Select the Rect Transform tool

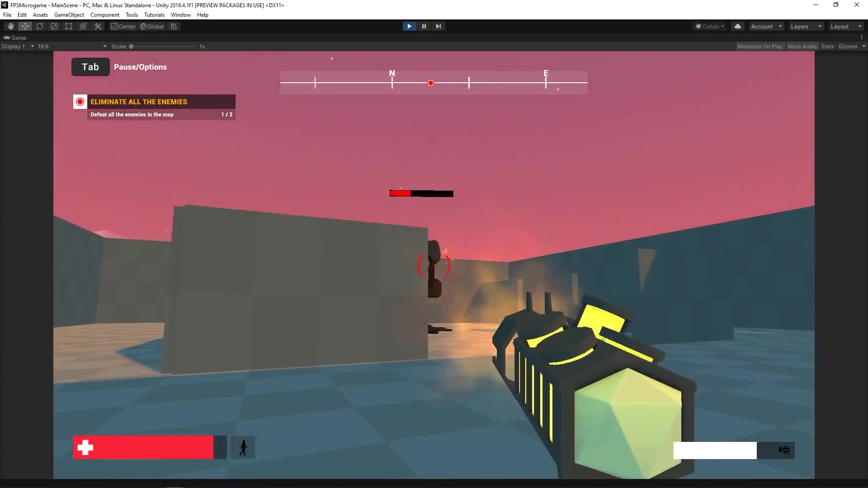[68, 26]
